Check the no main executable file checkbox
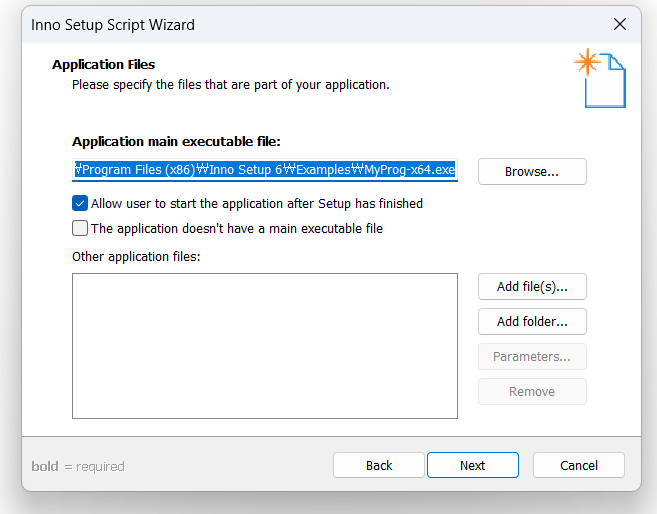The image size is (657, 514). [x=80, y=228]
